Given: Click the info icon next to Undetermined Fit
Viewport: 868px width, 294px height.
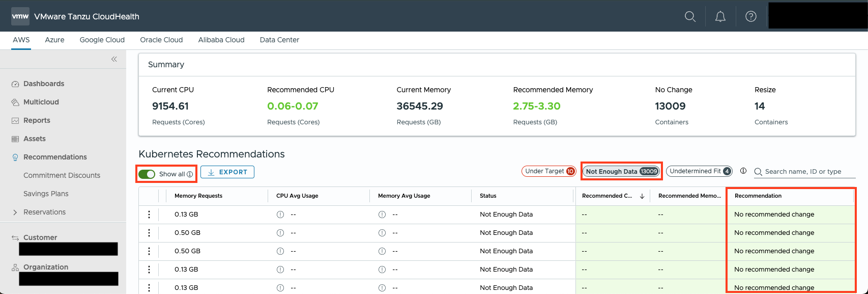Looking at the screenshot, I should pyautogui.click(x=743, y=171).
